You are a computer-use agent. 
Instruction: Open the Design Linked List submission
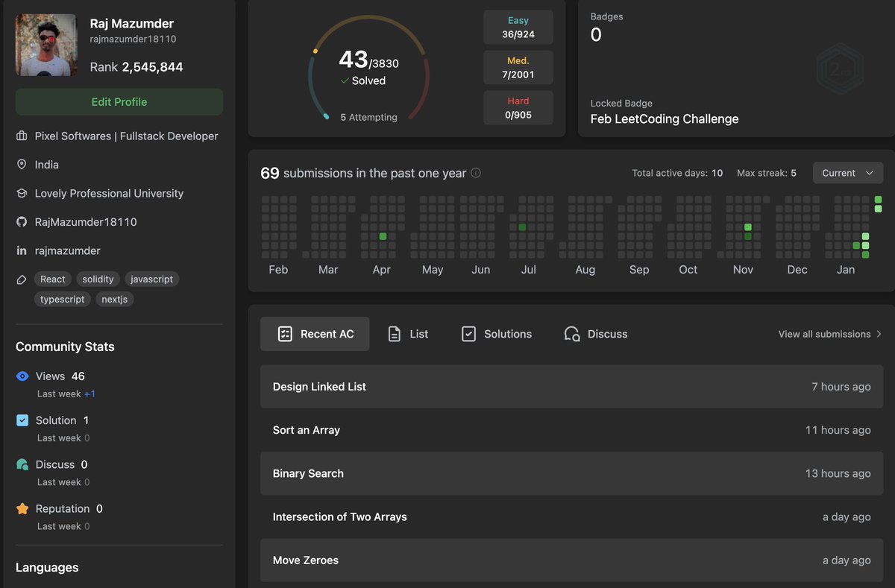click(571, 387)
